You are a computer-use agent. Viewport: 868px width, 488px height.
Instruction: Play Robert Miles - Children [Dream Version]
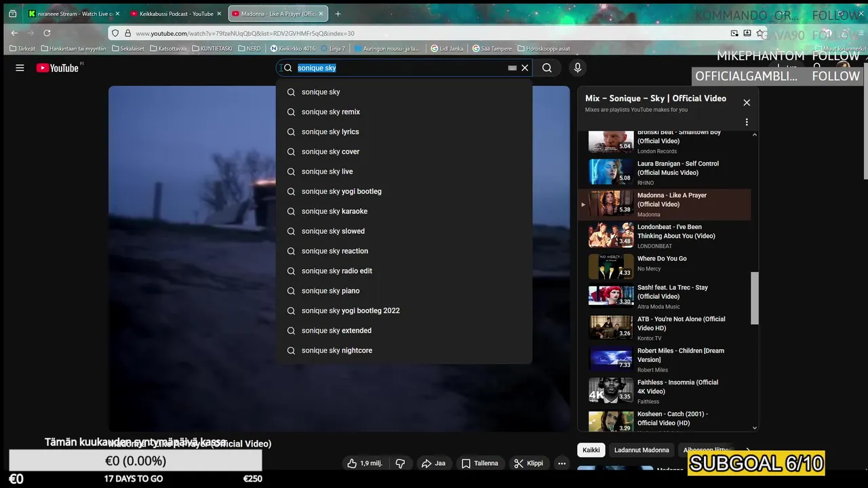[665, 360]
